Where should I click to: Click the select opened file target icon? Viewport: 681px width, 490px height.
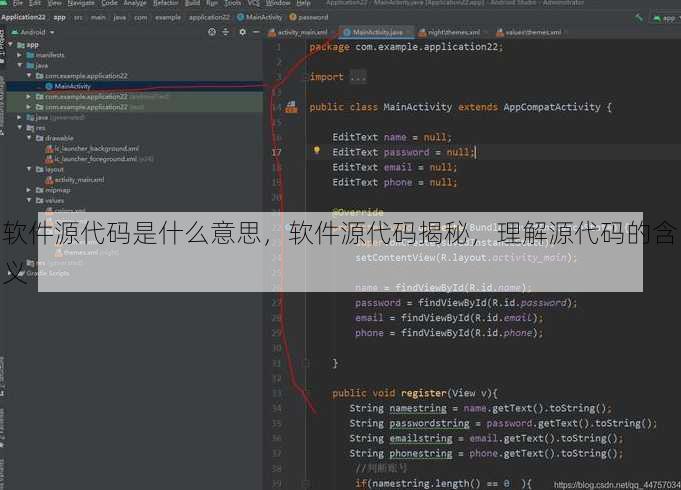212,32
